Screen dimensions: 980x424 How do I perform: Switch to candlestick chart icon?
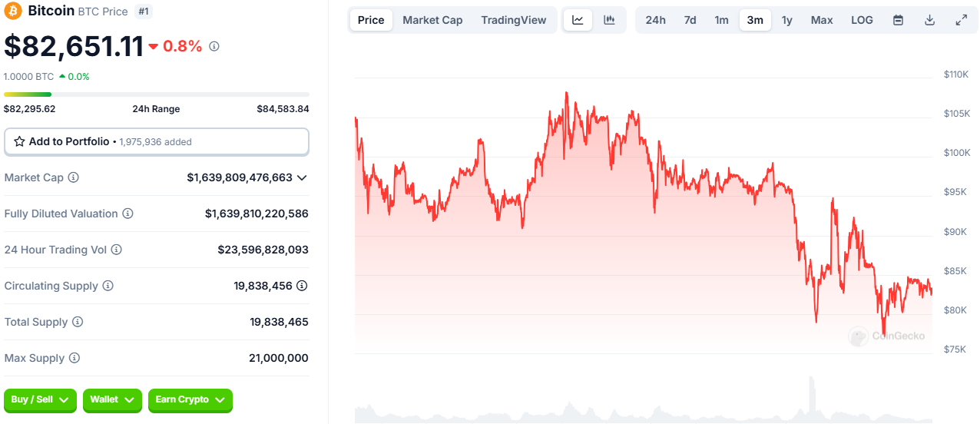(609, 20)
